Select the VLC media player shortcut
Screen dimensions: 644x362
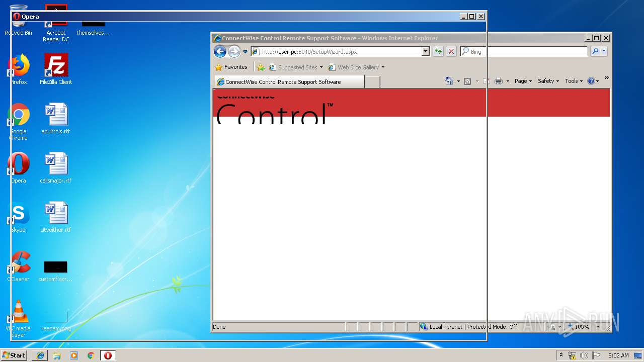point(19,319)
